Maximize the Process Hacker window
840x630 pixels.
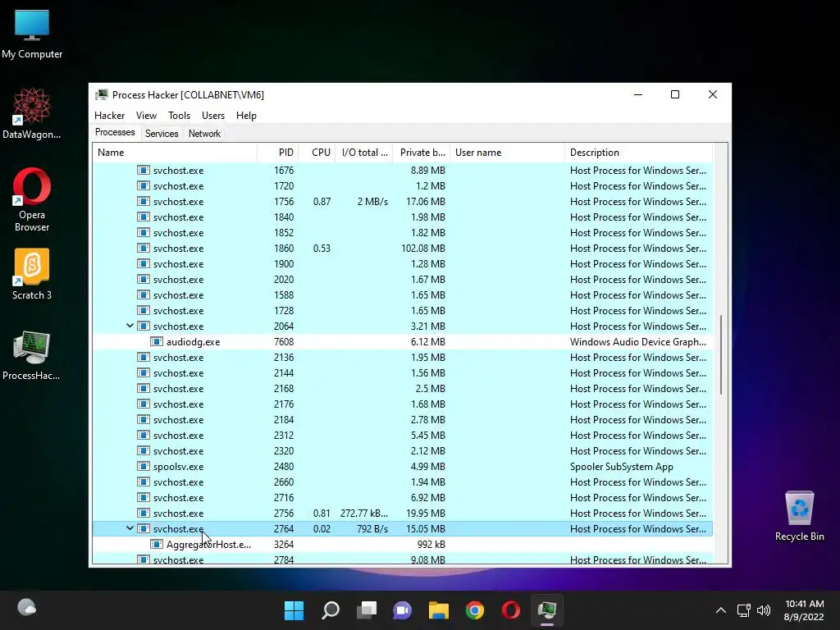click(675, 95)
